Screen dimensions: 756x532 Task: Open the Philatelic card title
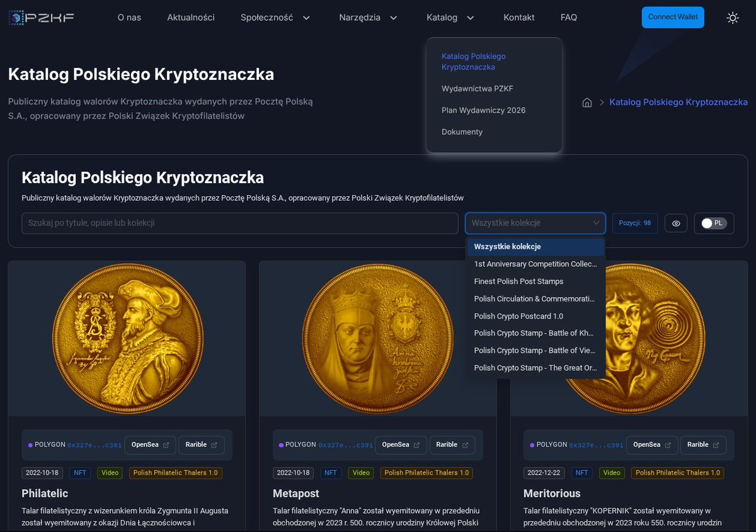click(x=45, y=494)
